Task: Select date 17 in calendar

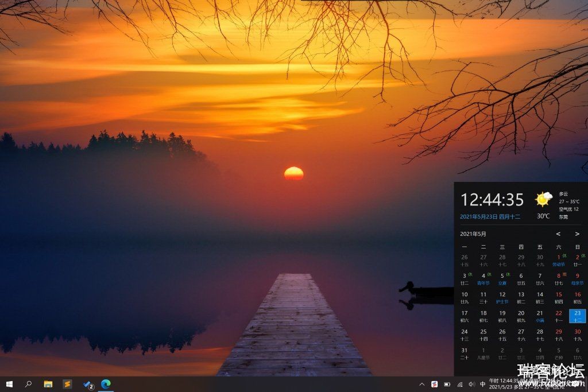Action: pos(465,316)
